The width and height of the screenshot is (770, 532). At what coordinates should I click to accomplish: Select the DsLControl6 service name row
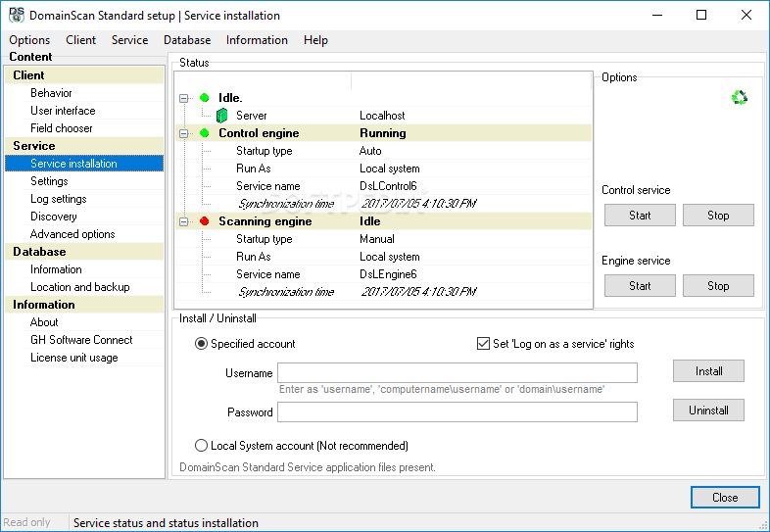point(383,186)
